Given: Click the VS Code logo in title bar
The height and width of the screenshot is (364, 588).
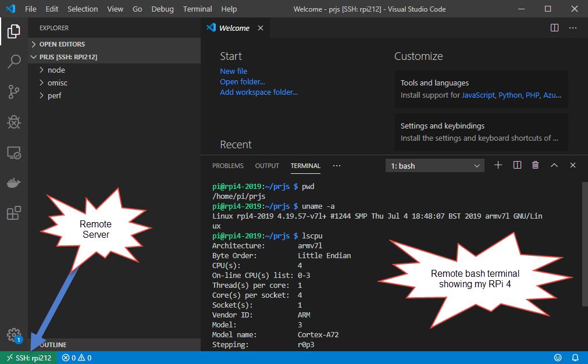Looking at the screenshot, I should [10, 9].
